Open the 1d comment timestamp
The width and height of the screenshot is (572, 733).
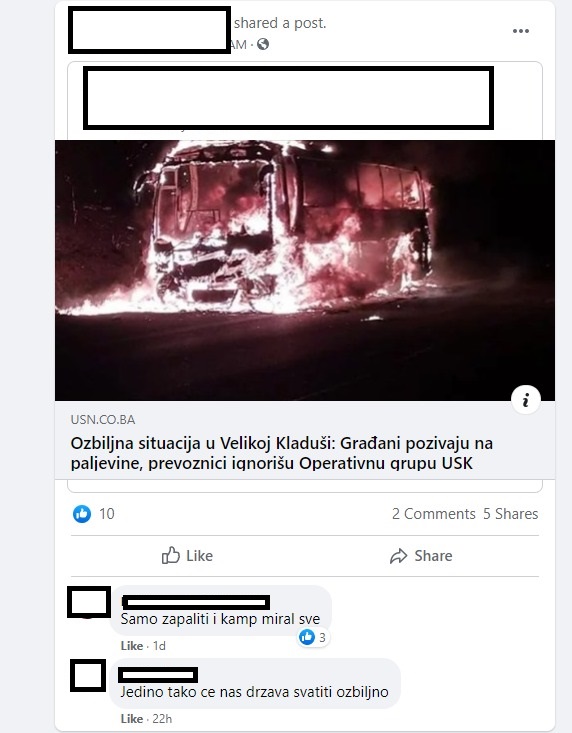pyautogui.click(x=159, y=646)
